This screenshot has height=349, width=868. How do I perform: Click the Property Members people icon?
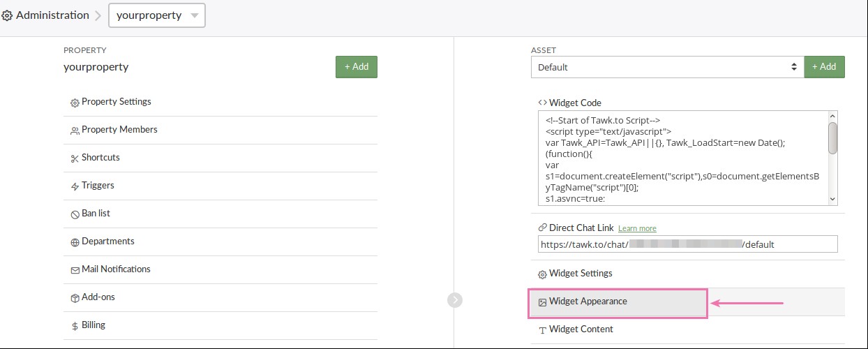tap(75, 131)
